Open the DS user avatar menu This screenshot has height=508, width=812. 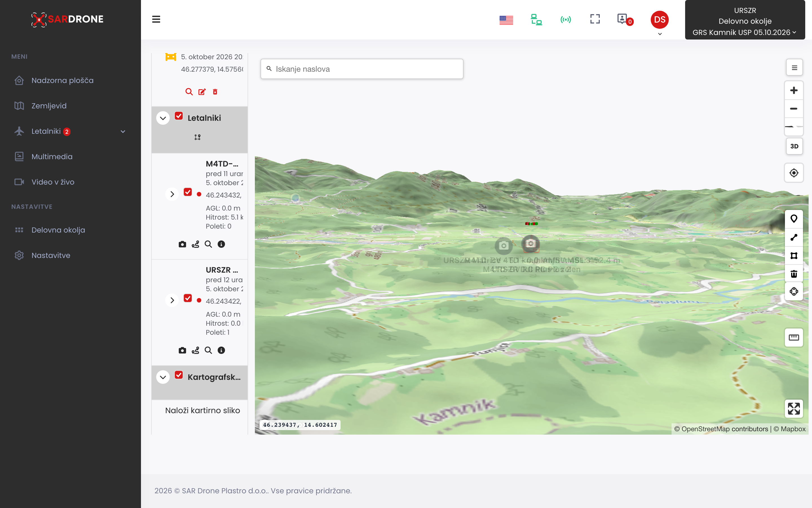pyautogui.click(x=659, y=20)
